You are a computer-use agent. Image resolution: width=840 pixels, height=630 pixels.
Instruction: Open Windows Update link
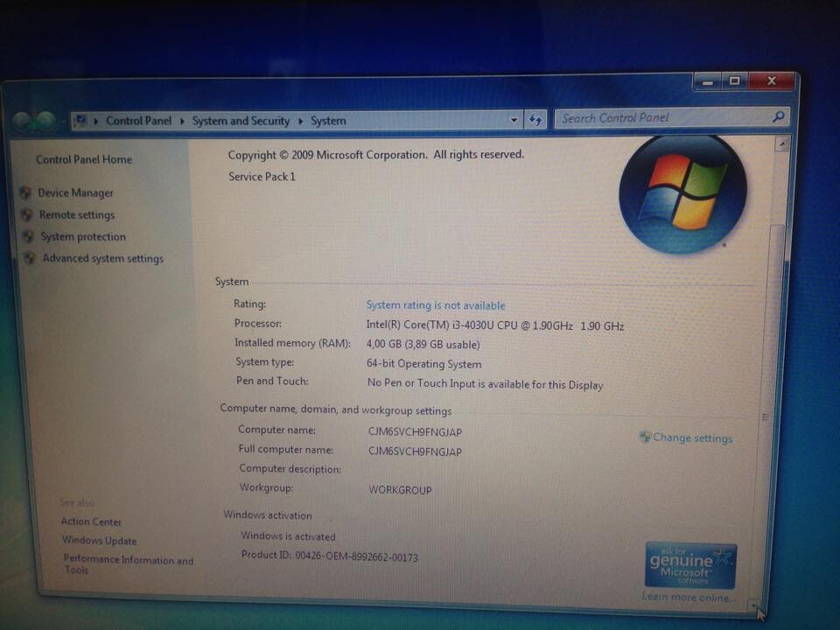tap(99, 541)
